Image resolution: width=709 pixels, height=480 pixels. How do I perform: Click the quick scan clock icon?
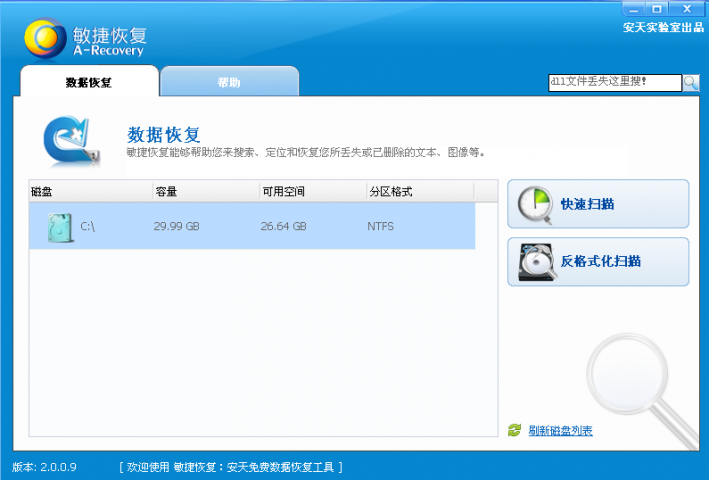(535, 204)
